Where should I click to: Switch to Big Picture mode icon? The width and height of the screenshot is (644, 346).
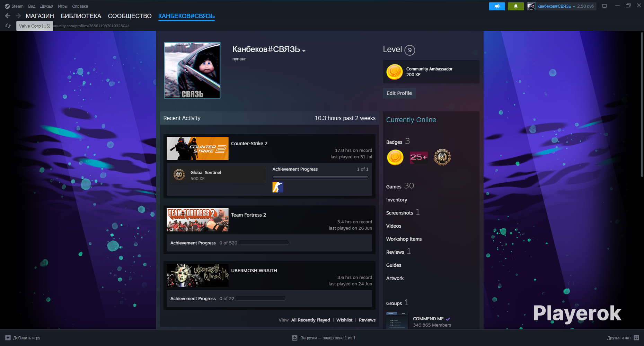[605, 6]
